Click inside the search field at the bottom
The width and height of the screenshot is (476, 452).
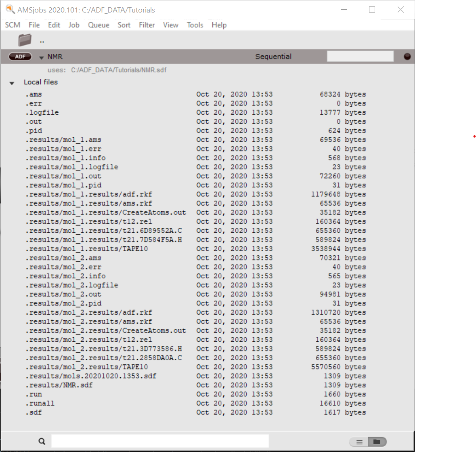(x=159, y=441)
